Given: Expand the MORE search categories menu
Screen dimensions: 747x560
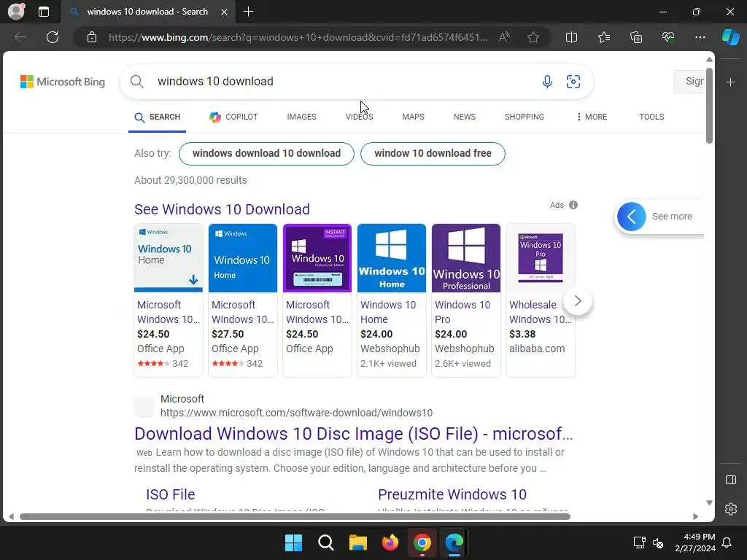Looking at the screenshot, I should (592, 117).
